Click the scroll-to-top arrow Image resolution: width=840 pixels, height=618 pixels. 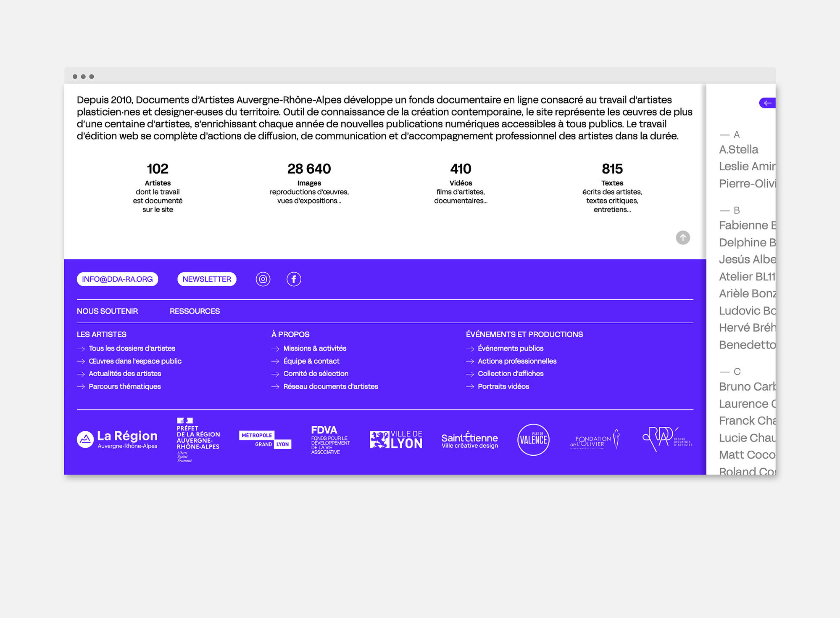(683, 238)
